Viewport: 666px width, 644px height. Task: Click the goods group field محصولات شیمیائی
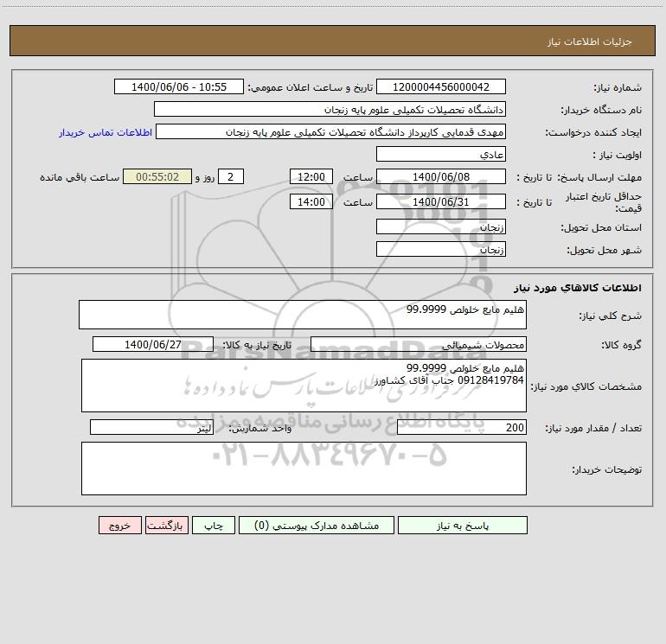419,344
